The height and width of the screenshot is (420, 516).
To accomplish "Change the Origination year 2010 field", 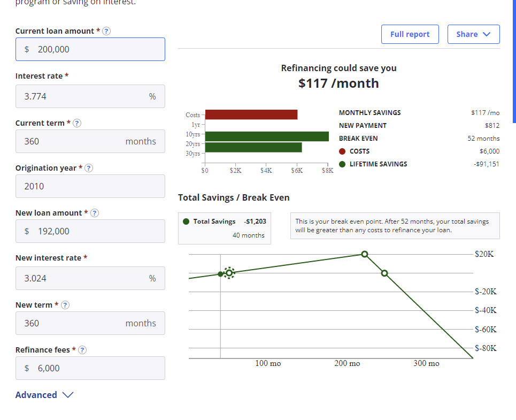I will pyautogui.click(x=90, y=186).
